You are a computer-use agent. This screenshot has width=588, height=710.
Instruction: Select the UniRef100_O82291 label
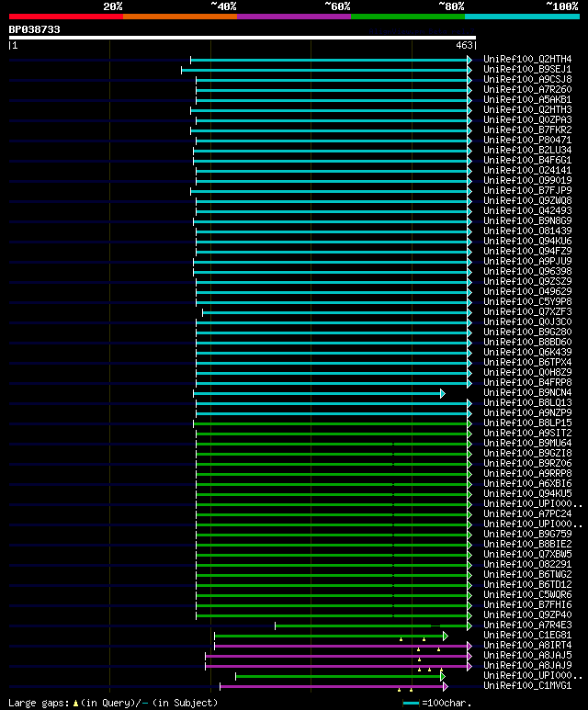click(x=527, y=565)
